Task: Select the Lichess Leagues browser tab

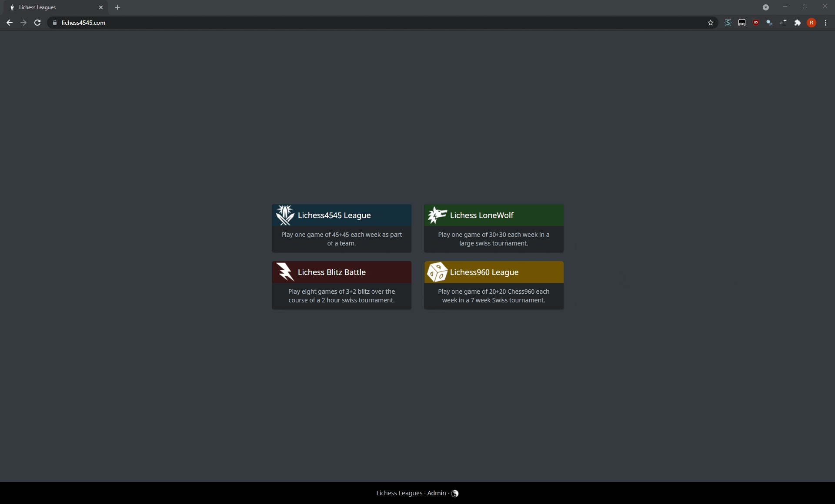Action: 56,7
